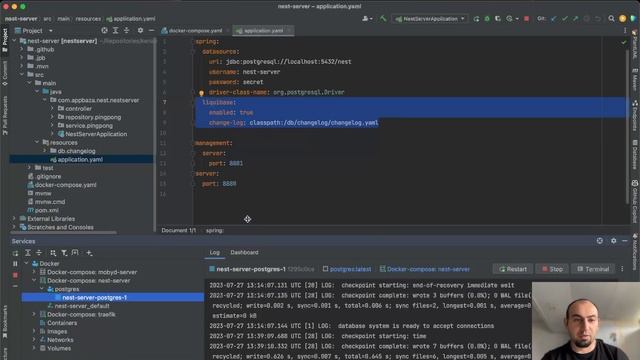
Task: Open the container Terminal button
Action: (593, 269)
